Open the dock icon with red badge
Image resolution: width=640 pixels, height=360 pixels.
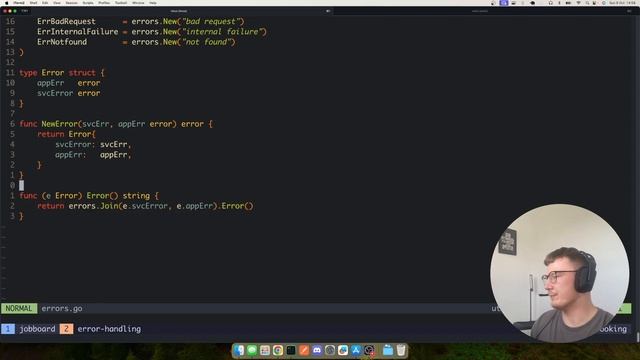(369, 350)
